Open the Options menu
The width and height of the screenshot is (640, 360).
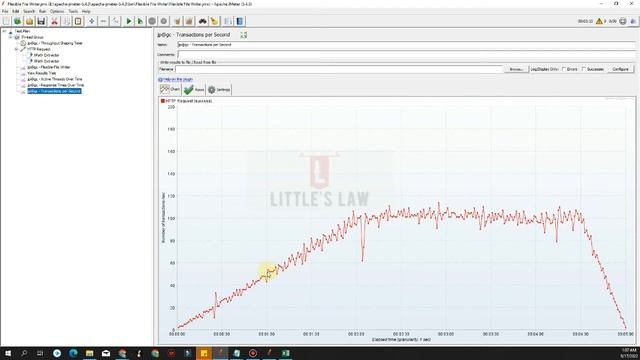tap(57, 11)
